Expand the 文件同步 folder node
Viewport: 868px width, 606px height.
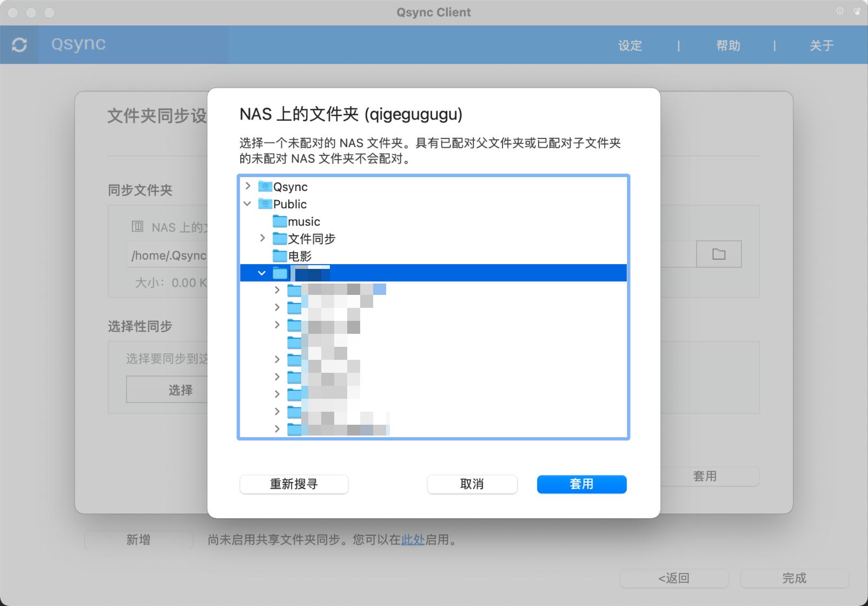pos(262,239)
